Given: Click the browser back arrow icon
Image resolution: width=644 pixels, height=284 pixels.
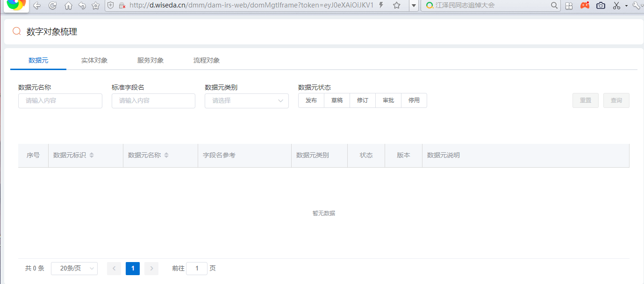Looking at the screenshot, I should click(x=37, y=6).
